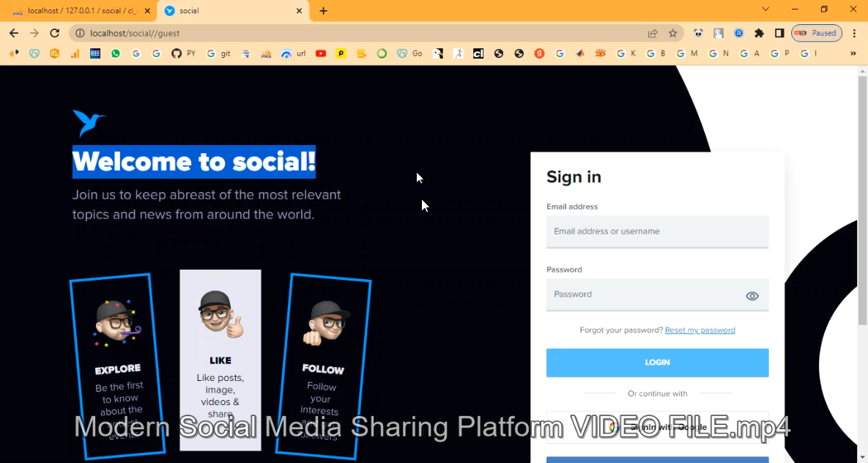The width and height of the screenshot is (868, 463).
Task: Open the WhatsApp bookmark
Action: 116,53
